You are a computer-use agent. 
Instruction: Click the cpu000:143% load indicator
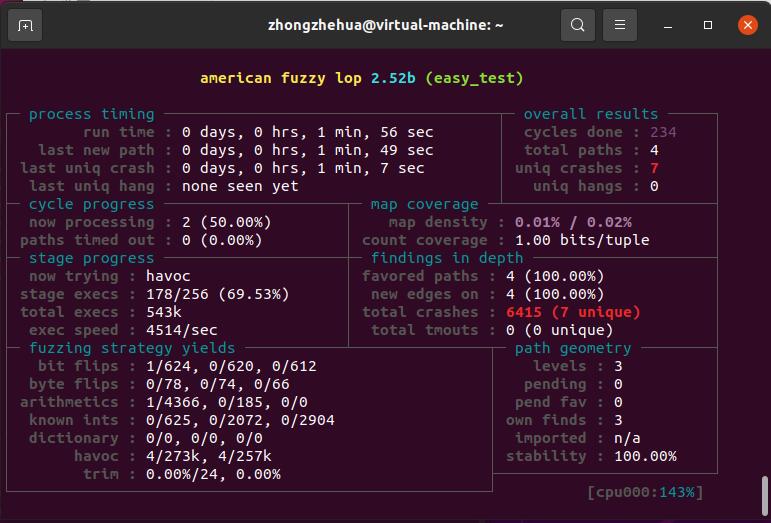[x=645, y=492]
